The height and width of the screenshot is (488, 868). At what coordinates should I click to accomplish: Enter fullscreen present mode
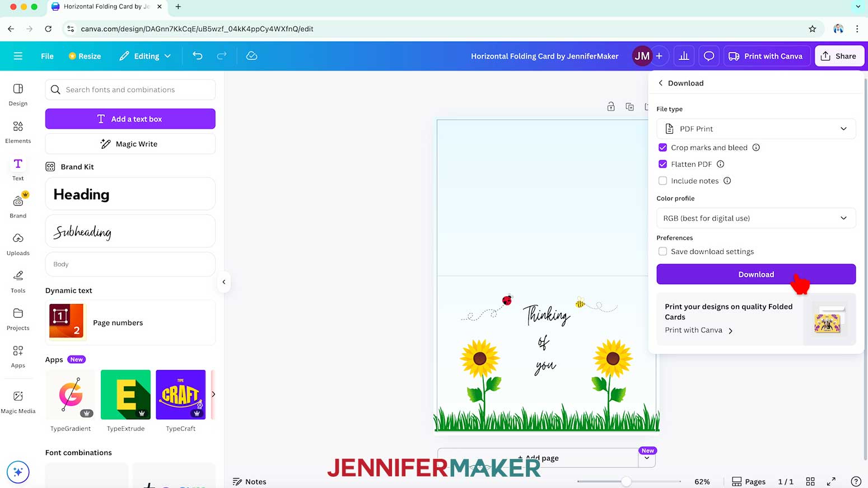click(x=832, y=481)
